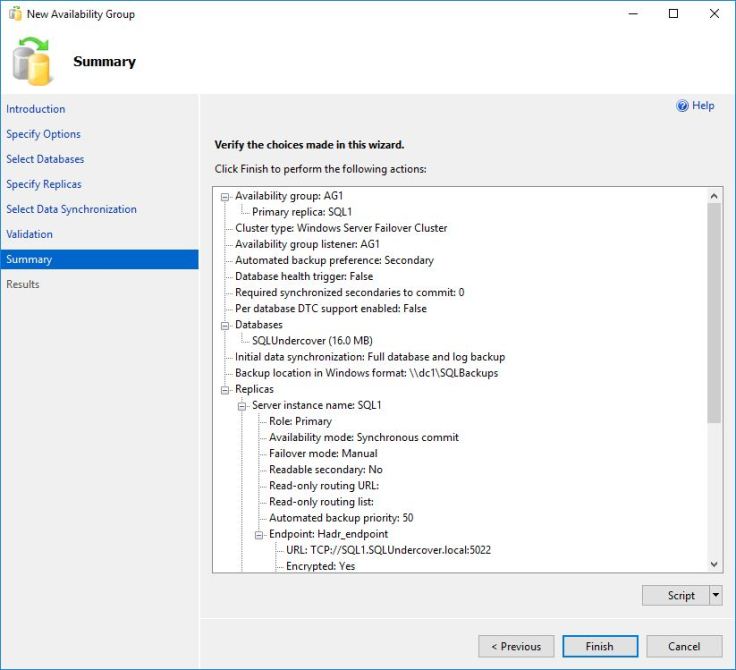This screenshot has height=670, width=736.
Task: Click the New Availability Group title bar icon
Action: pyautogui.click(x=15, y=14)
